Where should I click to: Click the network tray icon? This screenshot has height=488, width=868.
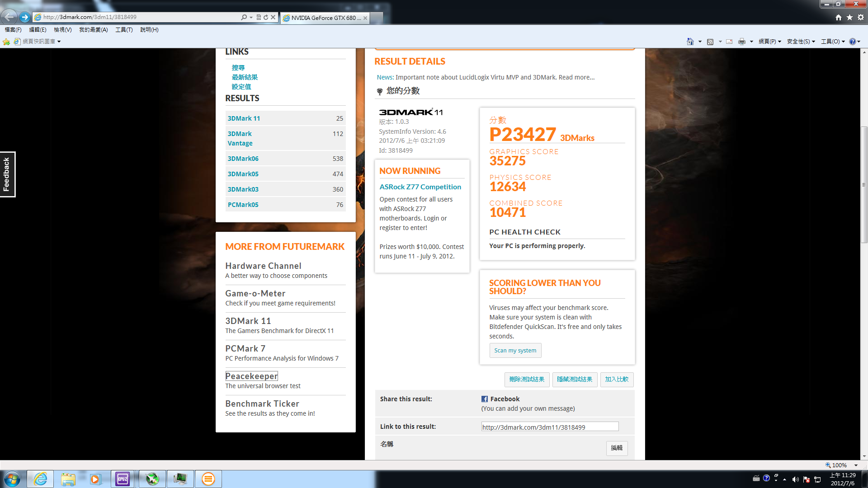tap(817, 479)
